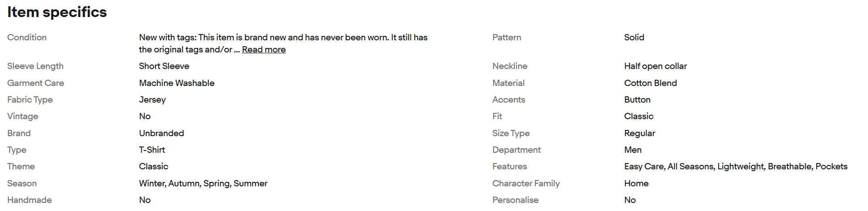Viewport: 868px width, 211px height.
Task: Select the "Men" department value
Action: coord(632,150)
